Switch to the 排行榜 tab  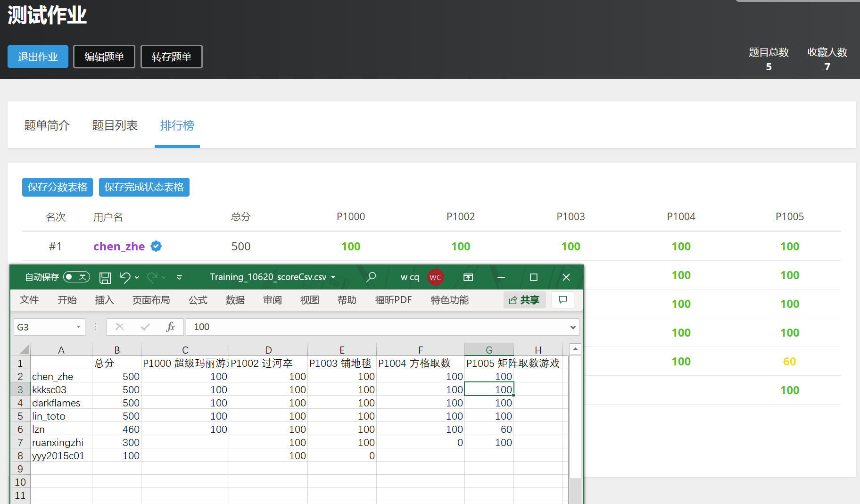pos(177,125)
